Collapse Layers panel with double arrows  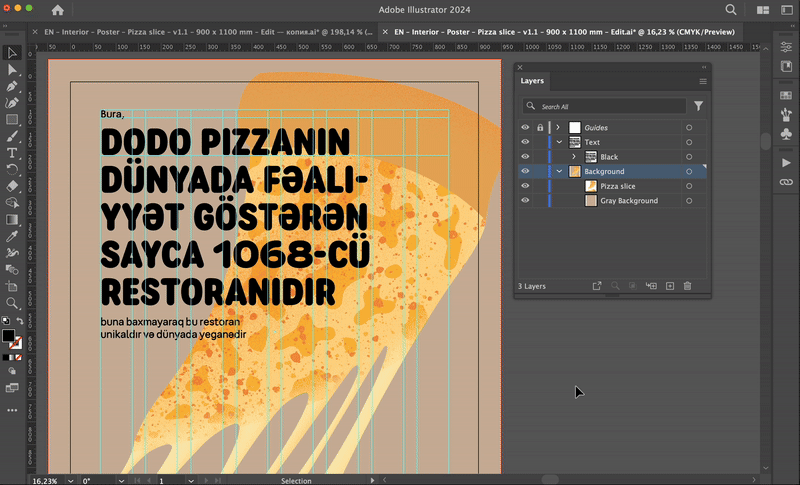704,67
